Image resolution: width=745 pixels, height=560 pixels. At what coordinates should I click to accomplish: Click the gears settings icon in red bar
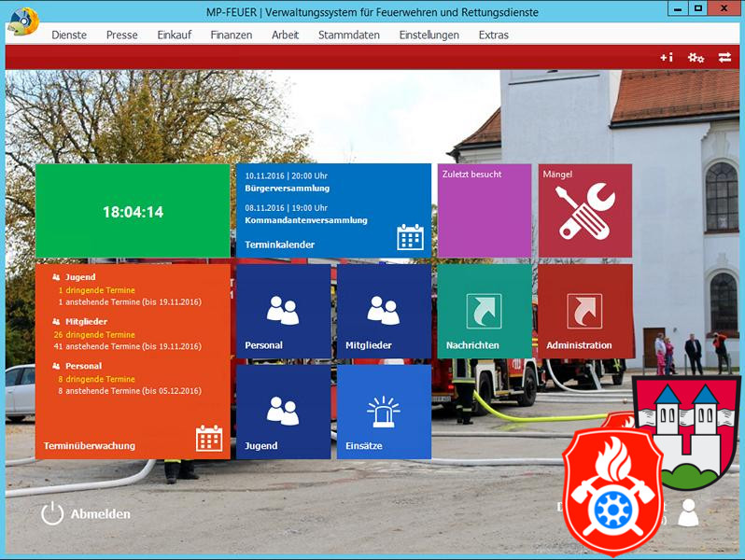click(696, 58)
